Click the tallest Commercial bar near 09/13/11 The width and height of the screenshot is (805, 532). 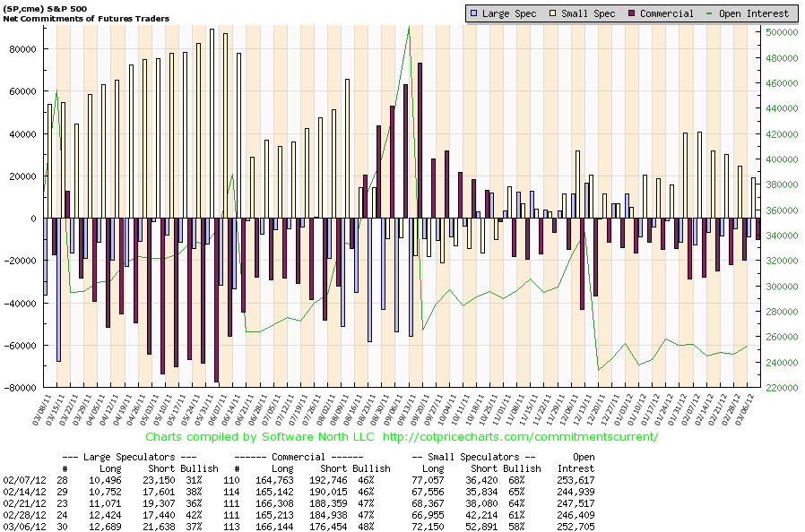420,141
